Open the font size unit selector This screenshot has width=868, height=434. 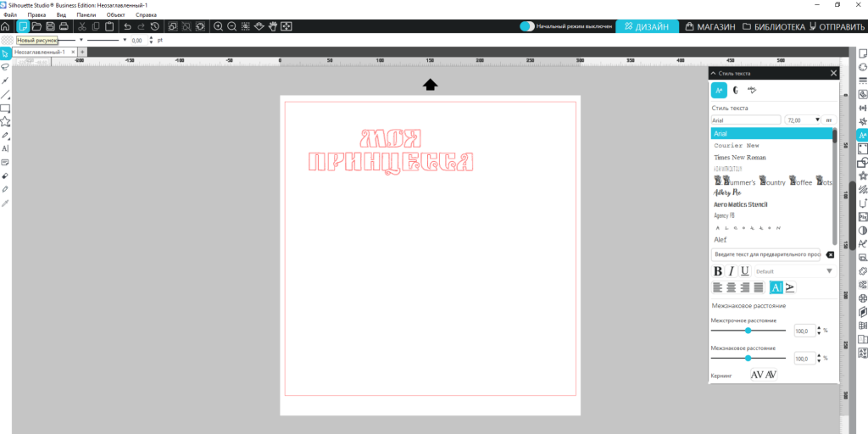click(829, 120)
